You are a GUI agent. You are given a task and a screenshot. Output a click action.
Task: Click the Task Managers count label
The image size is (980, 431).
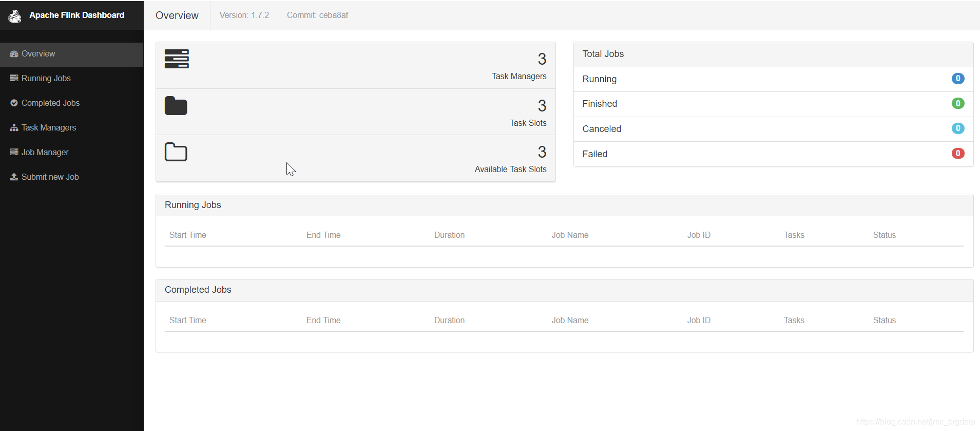click(x=519, y=77)
